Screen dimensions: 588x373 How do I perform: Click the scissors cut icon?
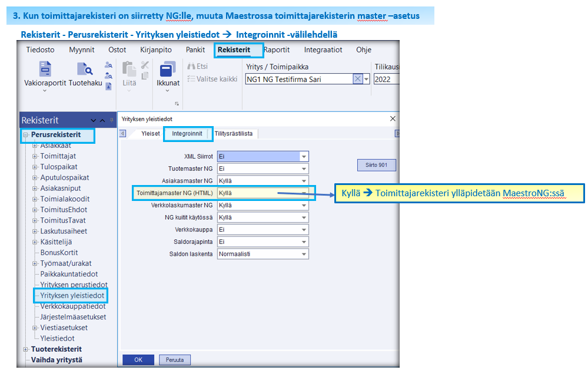pyautogui.click(x=145, y=65)
